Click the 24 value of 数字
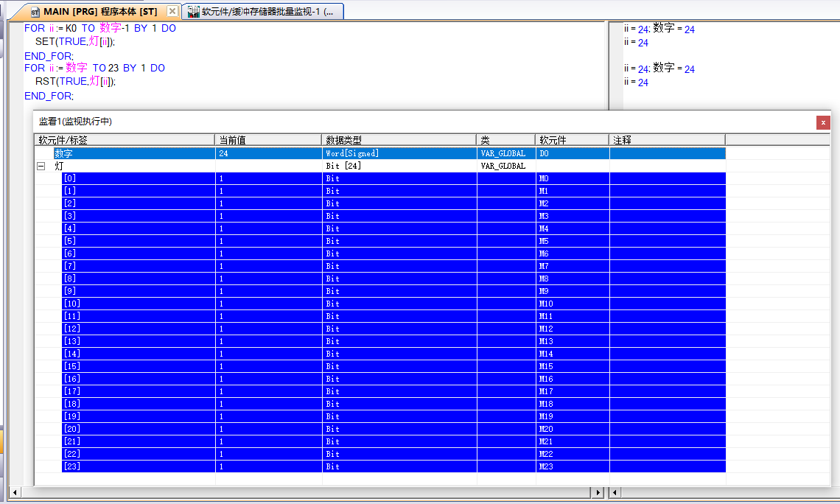This screenshot has width=840, height=504. [x=268, y=153]
